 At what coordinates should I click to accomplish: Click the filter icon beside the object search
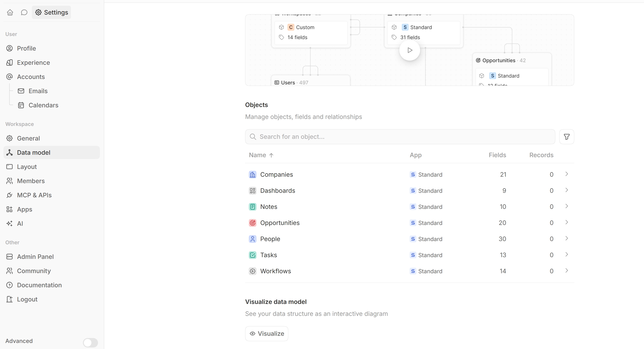[x=566, y=137]
